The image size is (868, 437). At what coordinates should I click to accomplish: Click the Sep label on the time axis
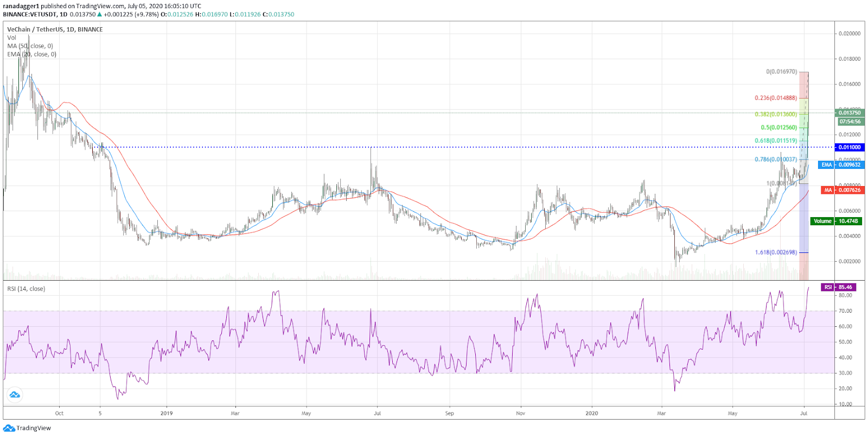pos(449,413)
